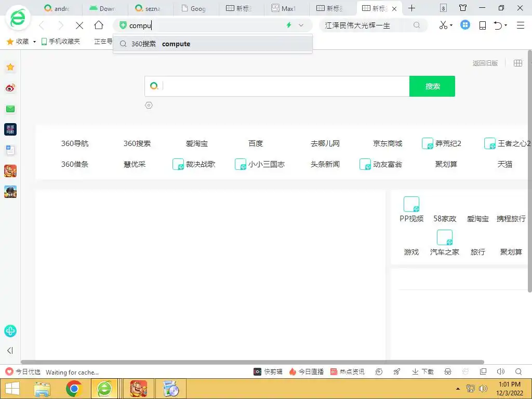Screen dimensions: 532x399
Task: Open the scissors screenshot tool
Action: point(443,25)
